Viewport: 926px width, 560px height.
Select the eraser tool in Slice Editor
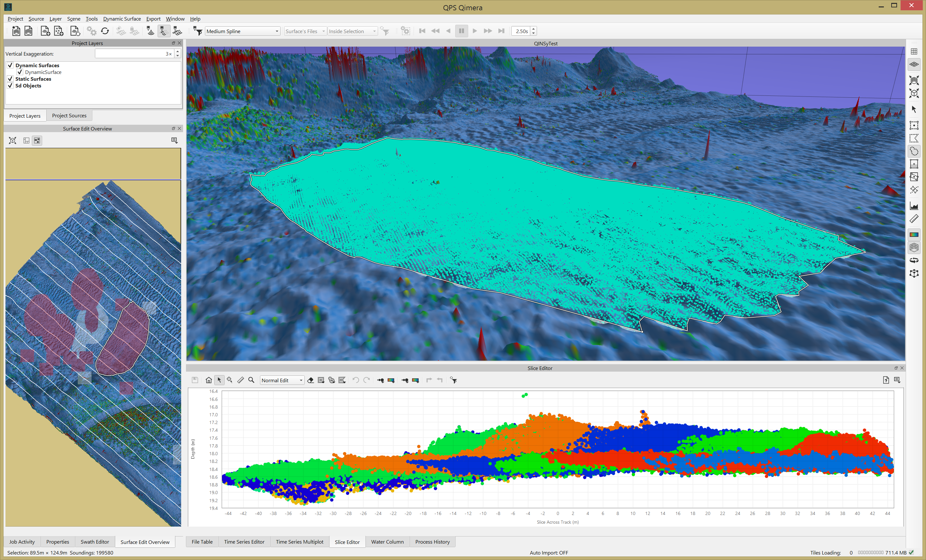pyautogui.click(x=310, y=380)
